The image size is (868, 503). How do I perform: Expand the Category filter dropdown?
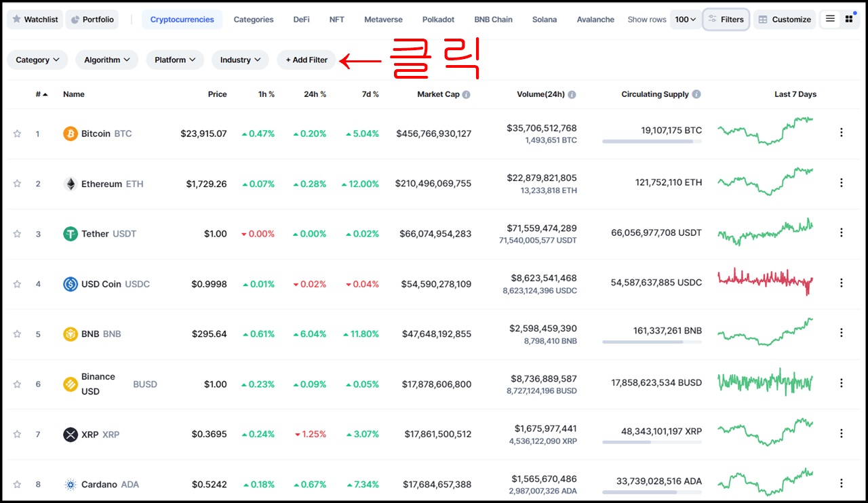(x=37, y=60)
